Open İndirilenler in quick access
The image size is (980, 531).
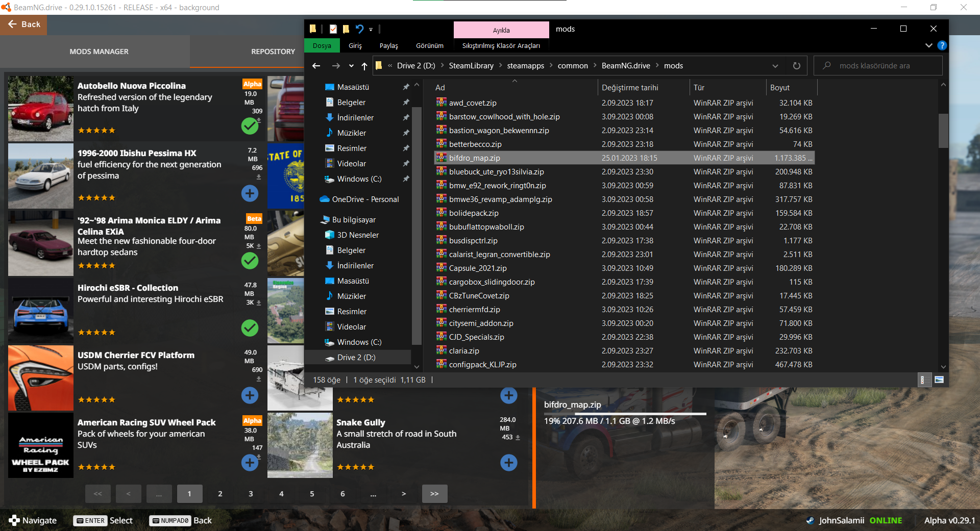[355, 118]
